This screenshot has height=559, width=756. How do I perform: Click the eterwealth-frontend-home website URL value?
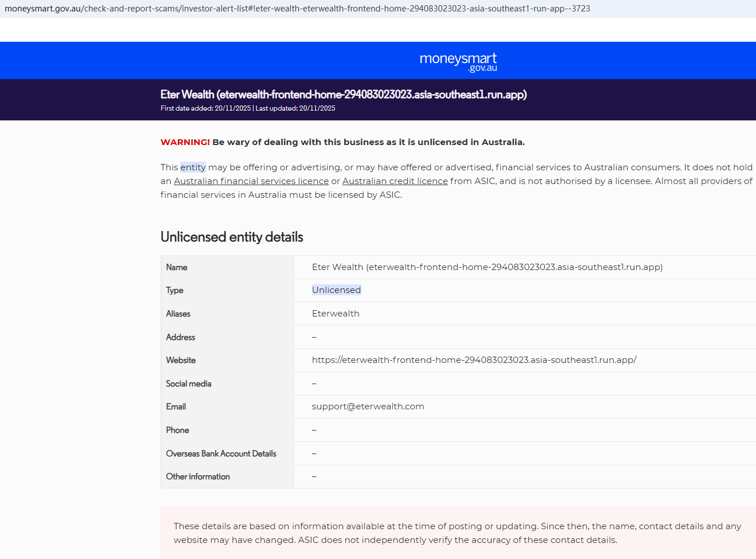(474, 360)
